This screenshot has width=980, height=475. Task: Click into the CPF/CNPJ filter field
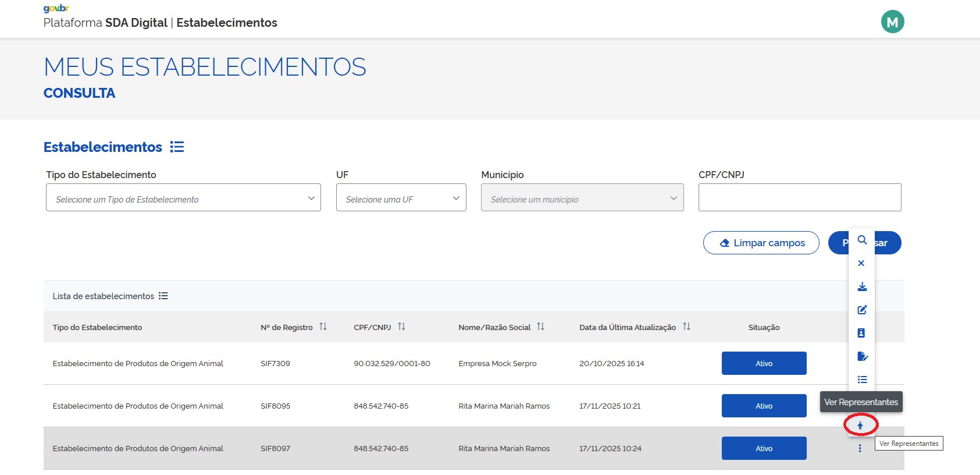click(799, 198)
